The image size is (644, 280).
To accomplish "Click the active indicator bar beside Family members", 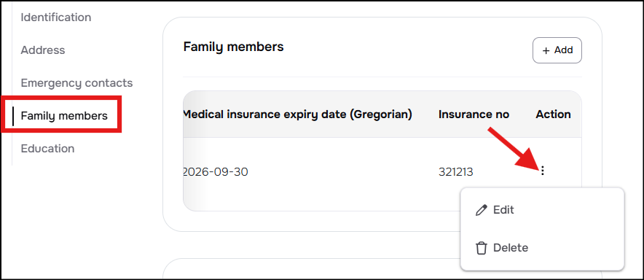I will (x=13, y=116).
